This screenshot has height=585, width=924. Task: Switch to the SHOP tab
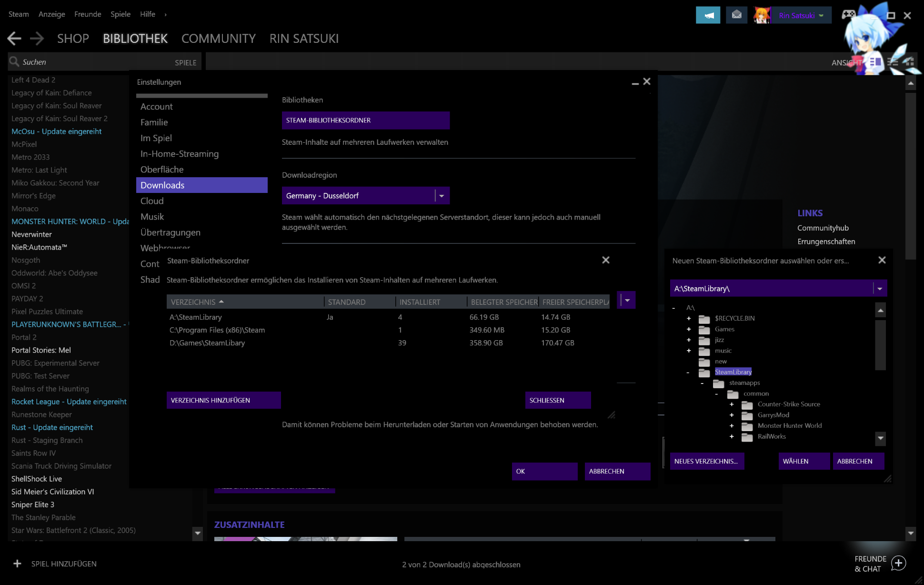coord(73,39)
